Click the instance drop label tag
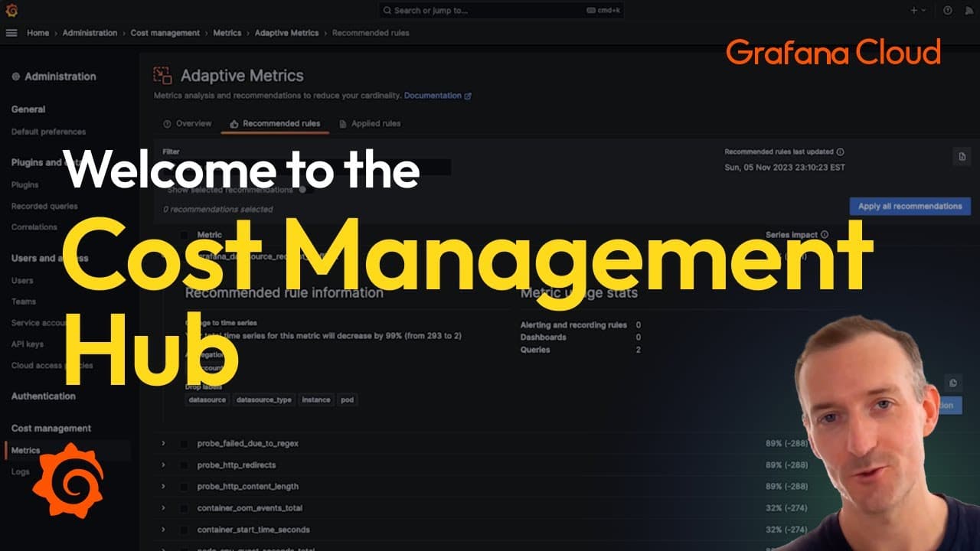 [x=315, y=399]
